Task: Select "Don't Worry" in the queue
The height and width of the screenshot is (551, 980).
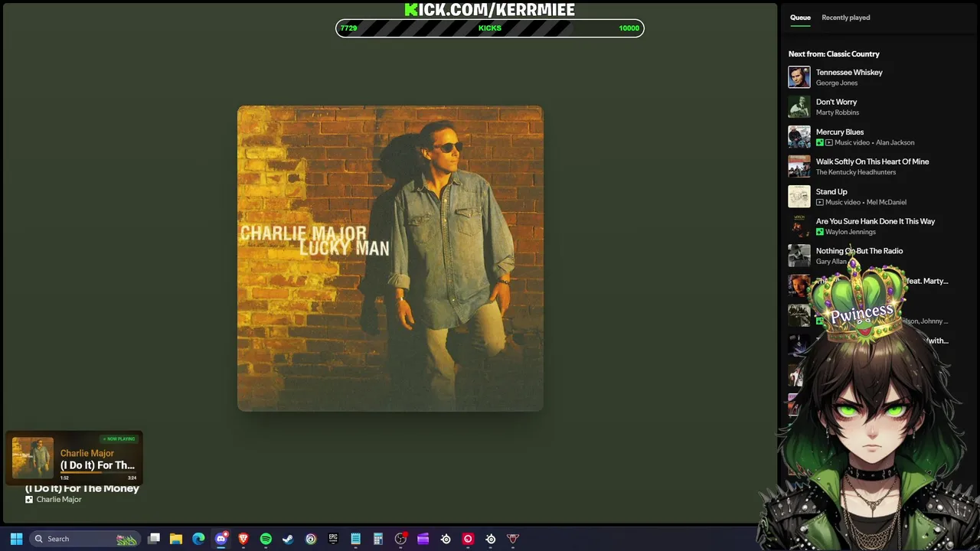Action: click(x=836, y=102)
